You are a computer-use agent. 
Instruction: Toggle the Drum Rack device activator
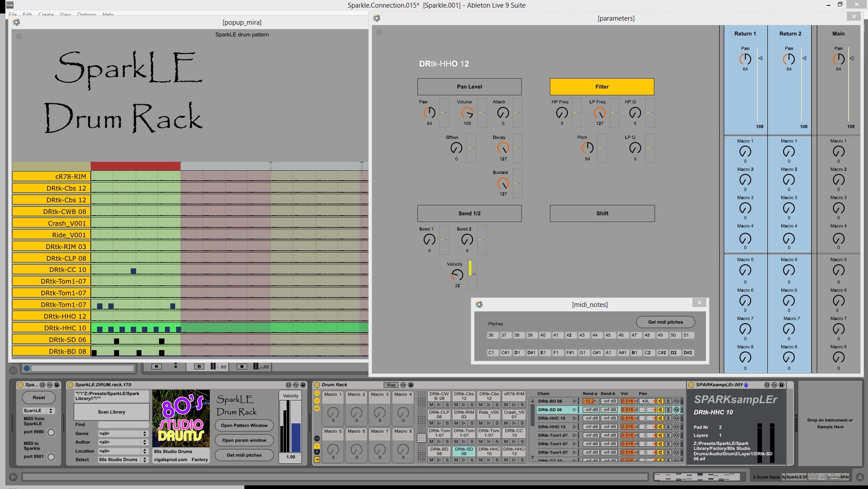coord(317,385)
